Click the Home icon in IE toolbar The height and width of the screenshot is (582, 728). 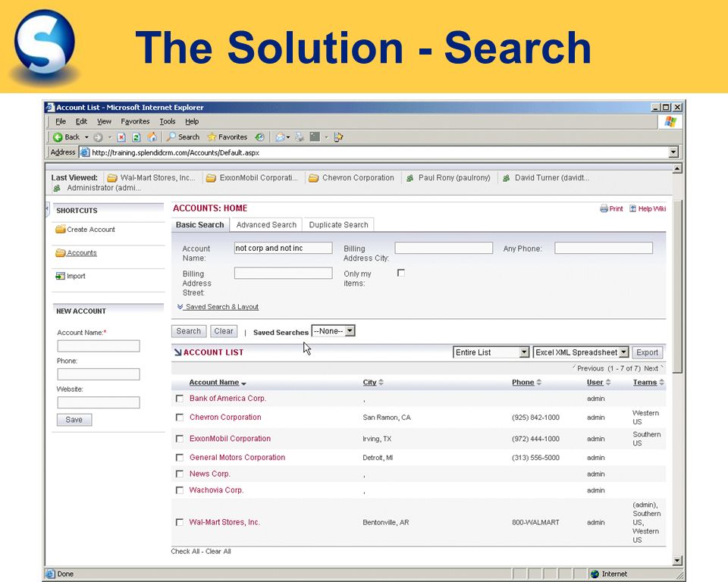tap(152, 137)
